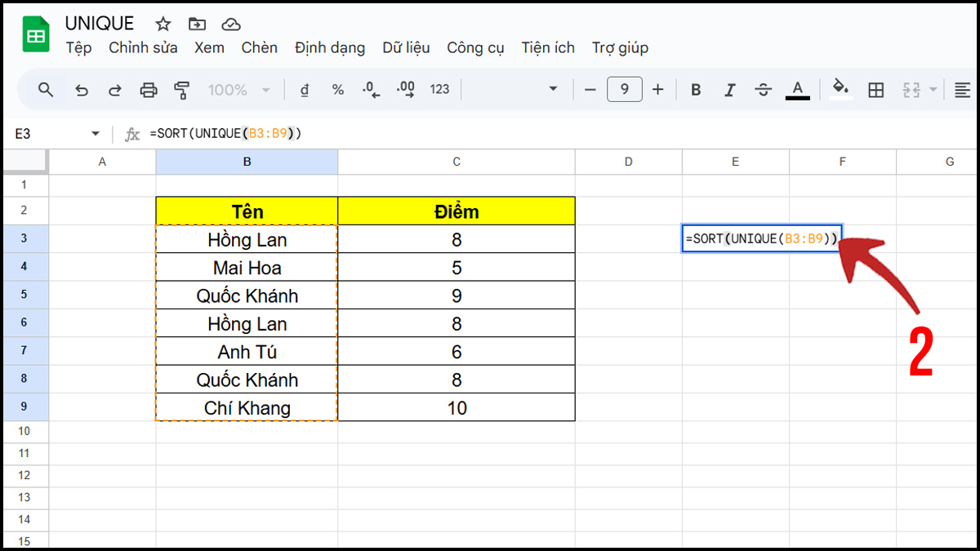Decrease decimal places for cell values
Screen dimensions: 980x551
point(372,89)
